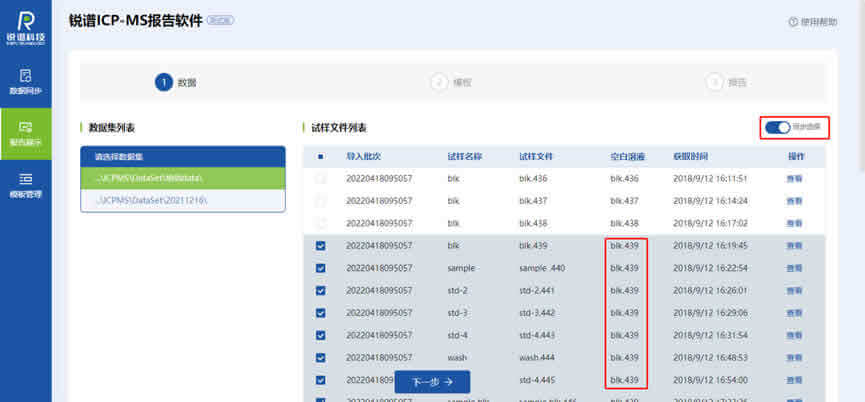
Task: Click 查看 link for wash.444 row
Action: click(794, 357)
